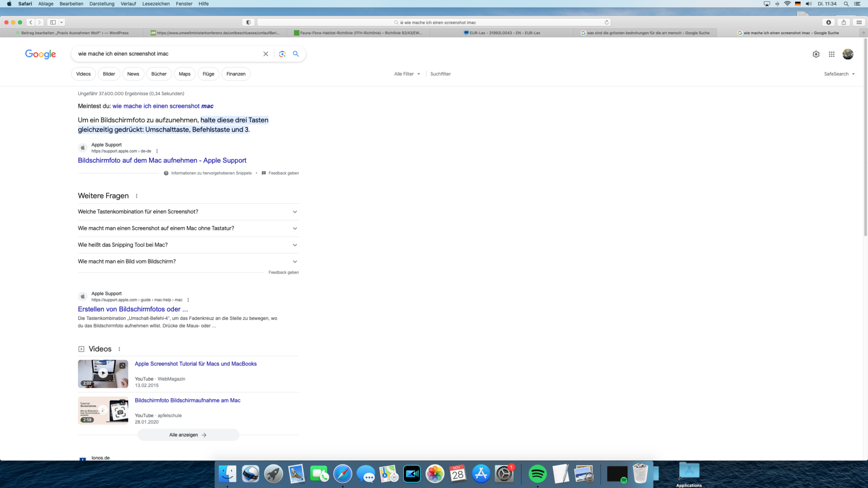The image size is (868, 488).
Task: Open 'Bildschirmfoto auf dem Mac aufnehmen' link
Action: (162, 160)
